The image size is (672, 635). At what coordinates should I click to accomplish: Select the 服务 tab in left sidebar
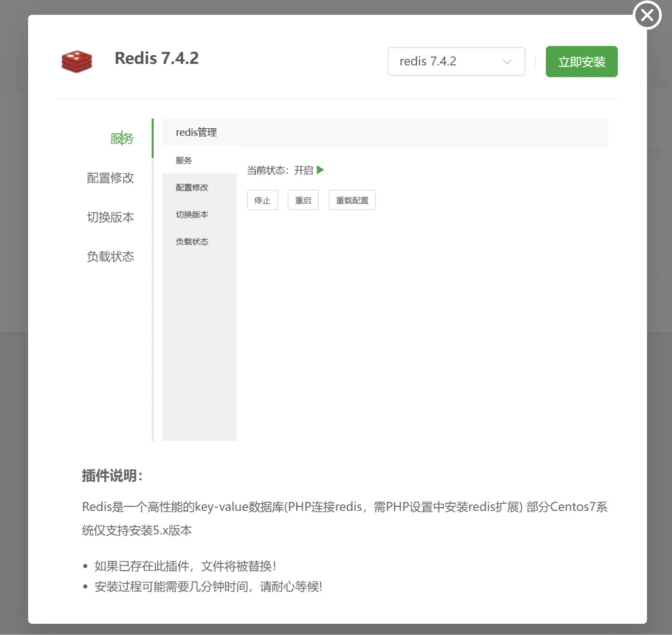click(x=122, y=138)
